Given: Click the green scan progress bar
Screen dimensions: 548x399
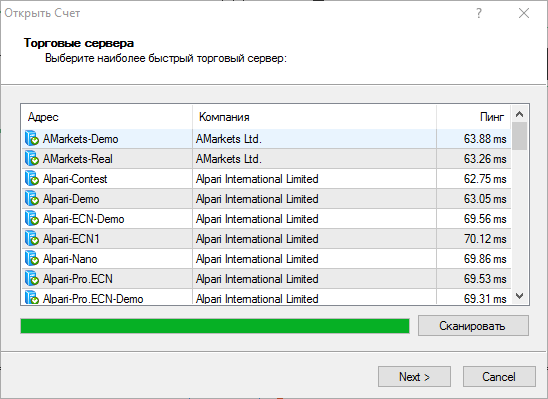Looking at the screenshot, I should click(215, 326).
